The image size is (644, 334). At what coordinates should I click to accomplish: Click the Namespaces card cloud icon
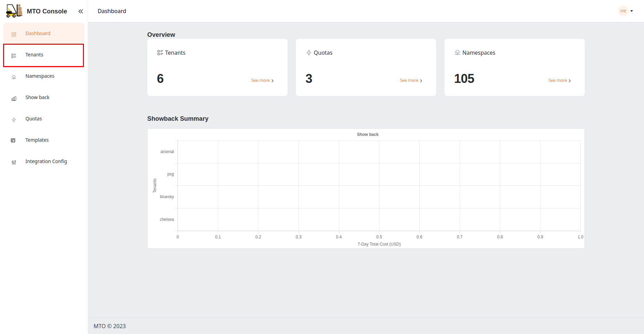pos(457,53)
